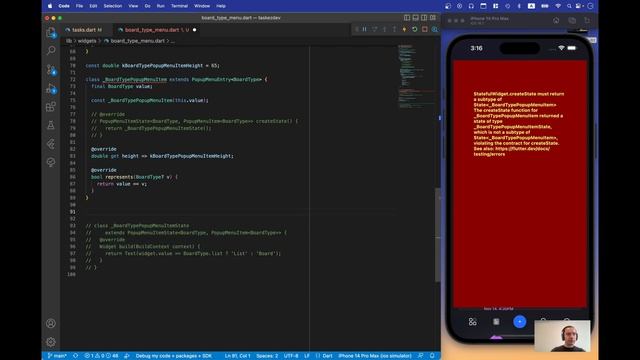Click line number 91 in the gutter
Screen dimensions: 640x360
click(x=72, y=212)
